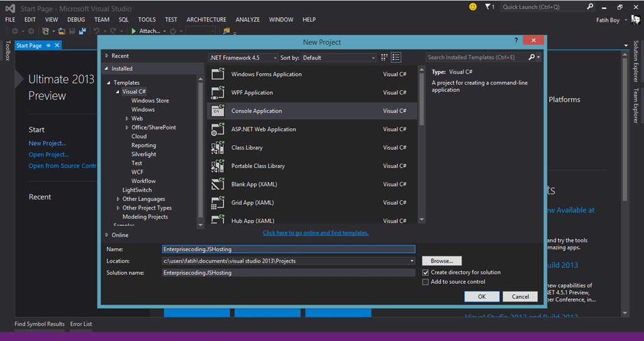Click the New Project dialog help question mark
Viewport: 644px width, 341px height.
click(x=516, y=41)
